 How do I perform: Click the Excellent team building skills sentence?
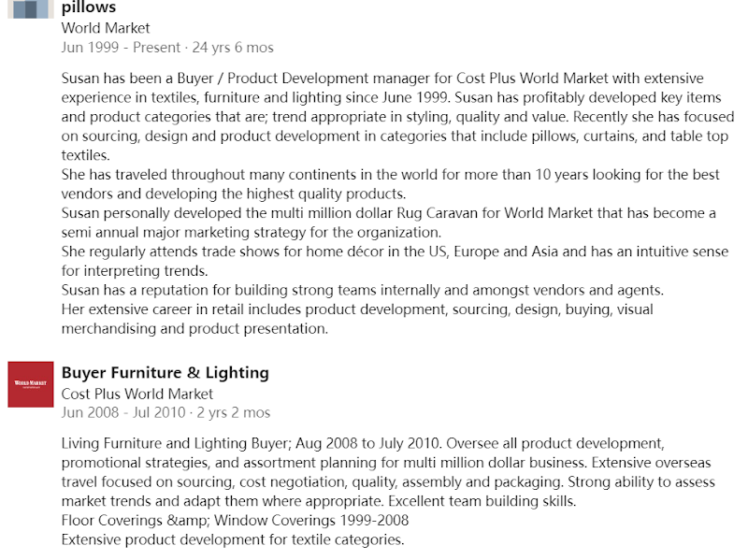pyautogui.click(x=482, y=501)
